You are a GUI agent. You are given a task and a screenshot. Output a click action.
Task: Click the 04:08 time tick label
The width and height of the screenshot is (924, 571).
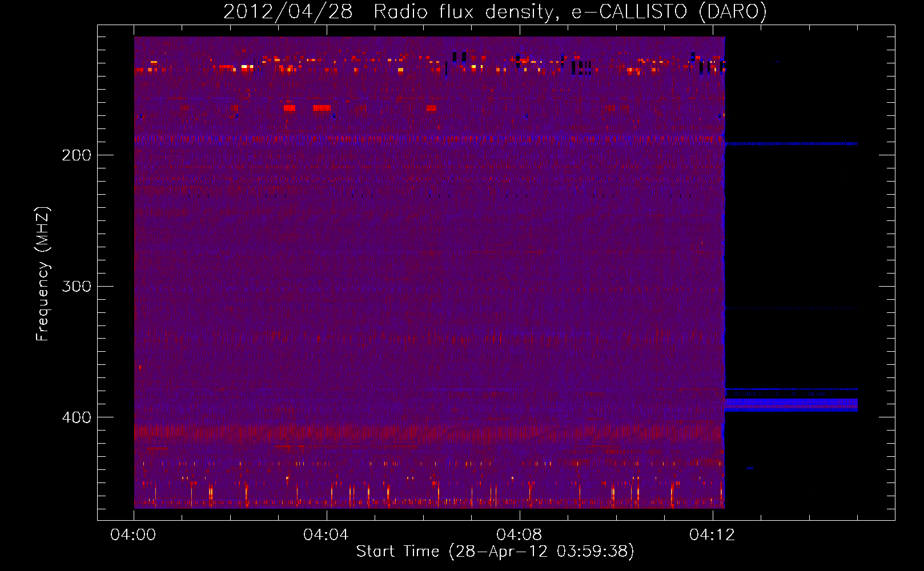[x=519, y=534]
